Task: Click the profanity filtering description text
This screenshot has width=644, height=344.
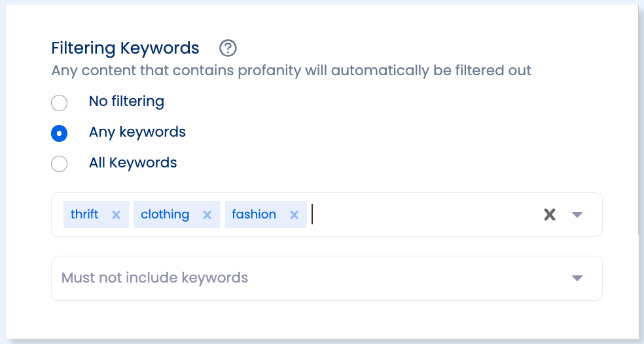Action: click(x=291, y=71)
